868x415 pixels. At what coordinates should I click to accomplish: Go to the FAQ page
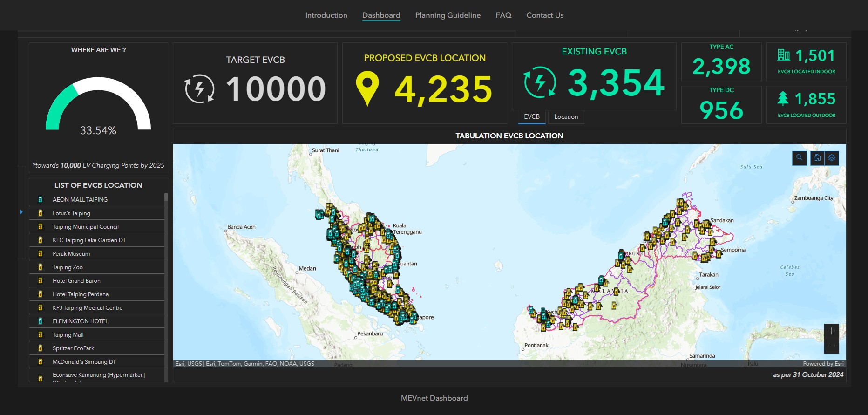pos(503,15)
